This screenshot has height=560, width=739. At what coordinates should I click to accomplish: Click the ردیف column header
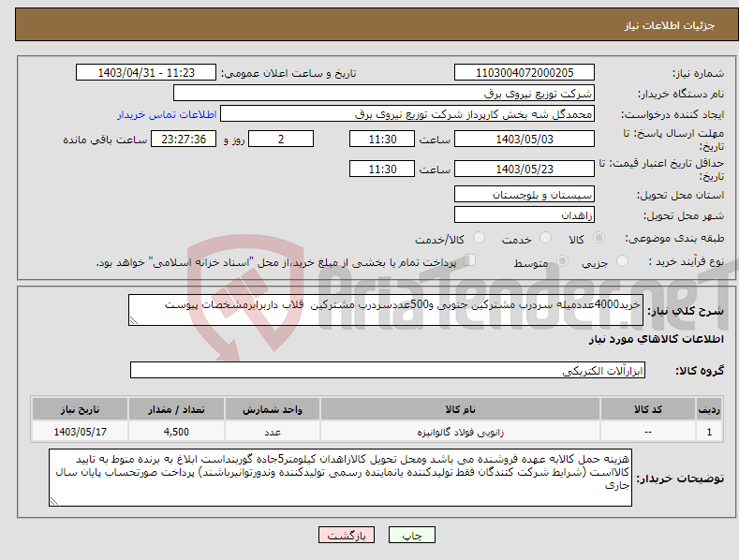click(709, 409)
